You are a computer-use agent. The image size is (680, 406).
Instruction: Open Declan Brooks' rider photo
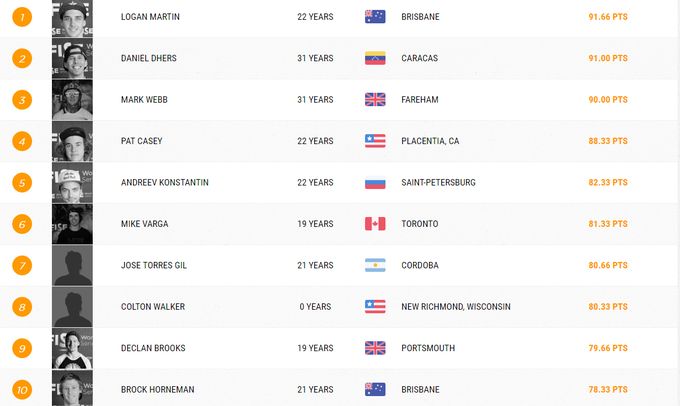tap(72, 348)
